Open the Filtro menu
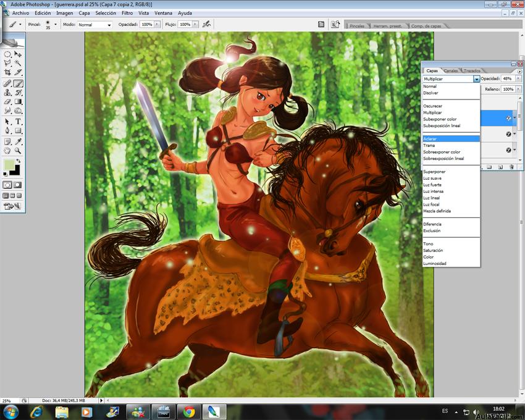This screenshot has height=420, width=525. [x=127, y=13]
